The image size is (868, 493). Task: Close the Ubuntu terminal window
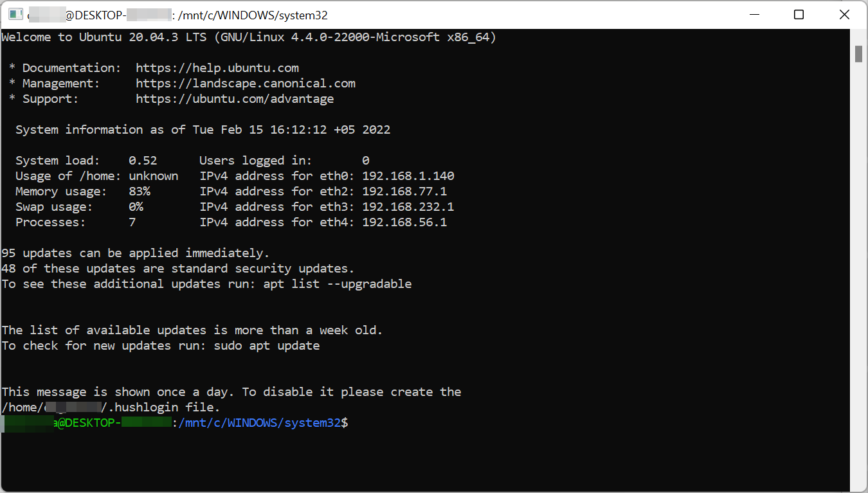845,15
